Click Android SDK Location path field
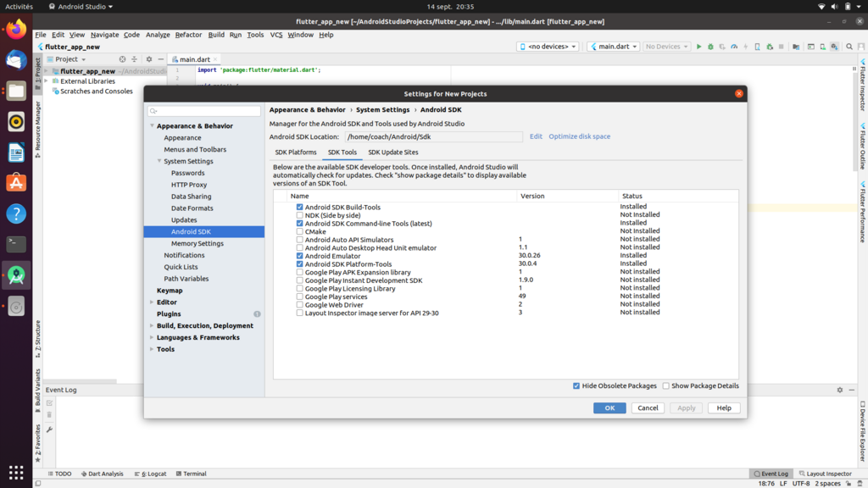Image resolution: width=868 pixels, height=488 pixels. (x=433, y=136)
